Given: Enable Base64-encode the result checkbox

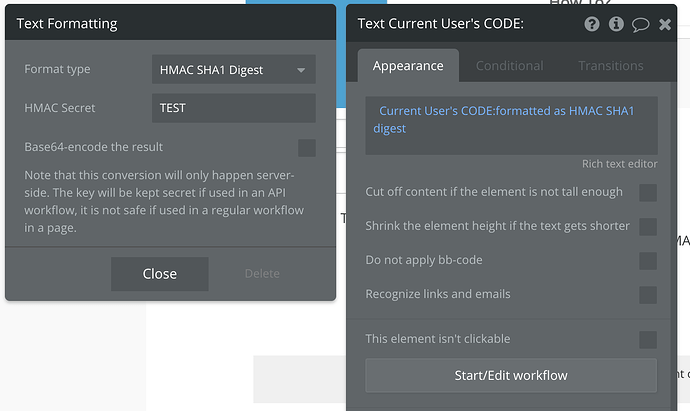Looking at the screenshot, I should 307,148.
